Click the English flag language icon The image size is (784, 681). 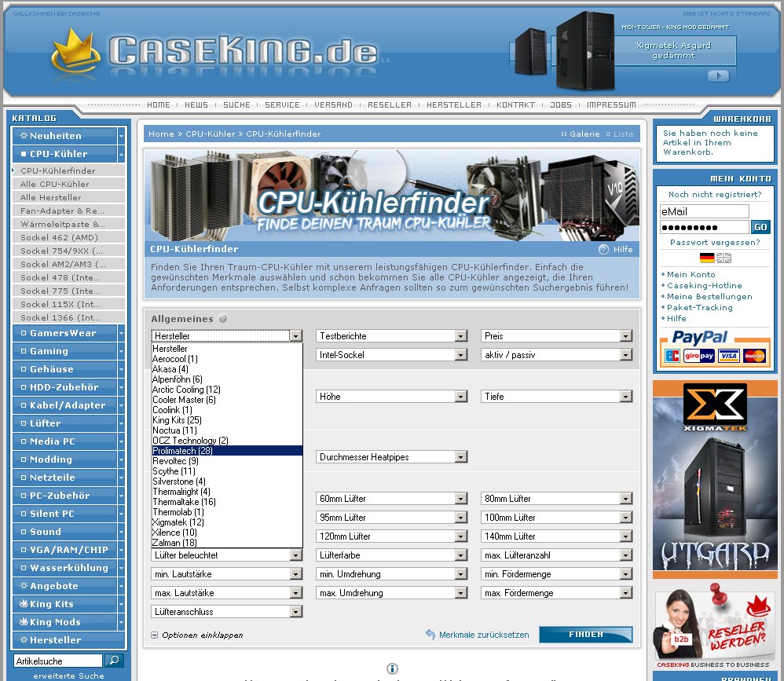point(724,258)
